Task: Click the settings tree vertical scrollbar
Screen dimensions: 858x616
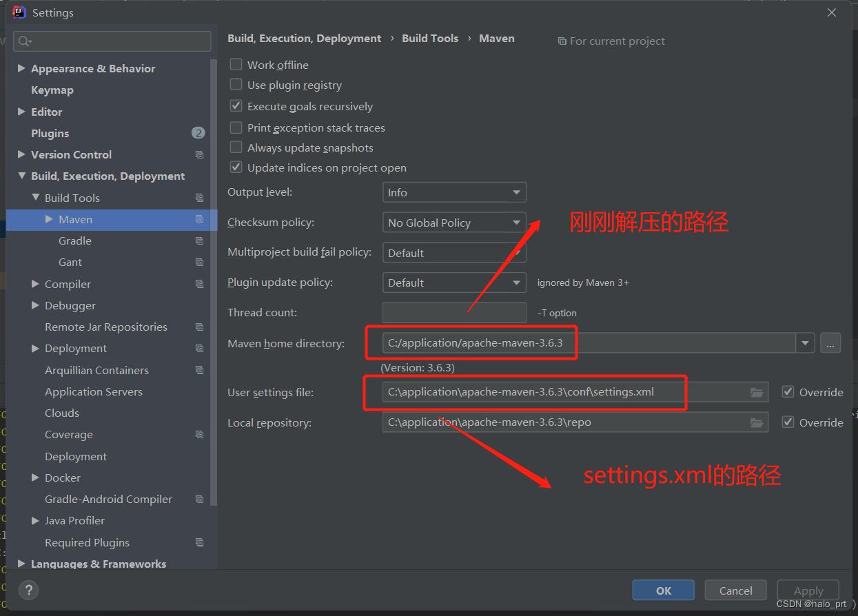Action: tap(214, 283)
